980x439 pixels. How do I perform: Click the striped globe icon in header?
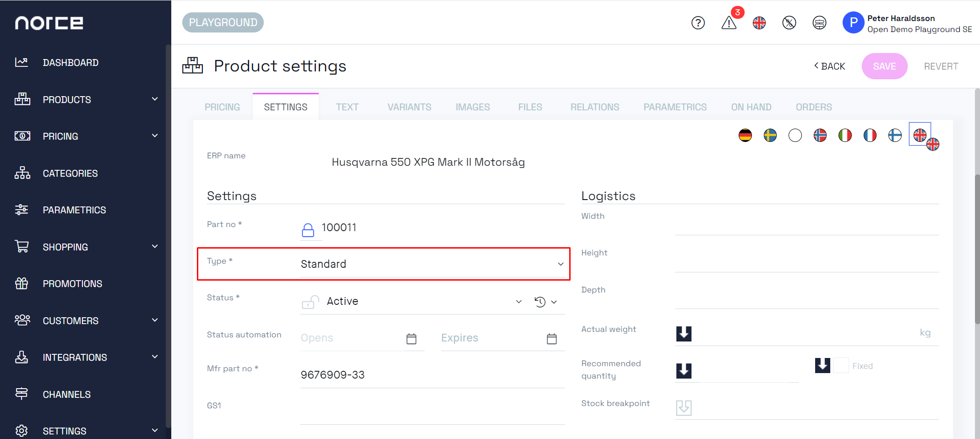coord(819,22)
